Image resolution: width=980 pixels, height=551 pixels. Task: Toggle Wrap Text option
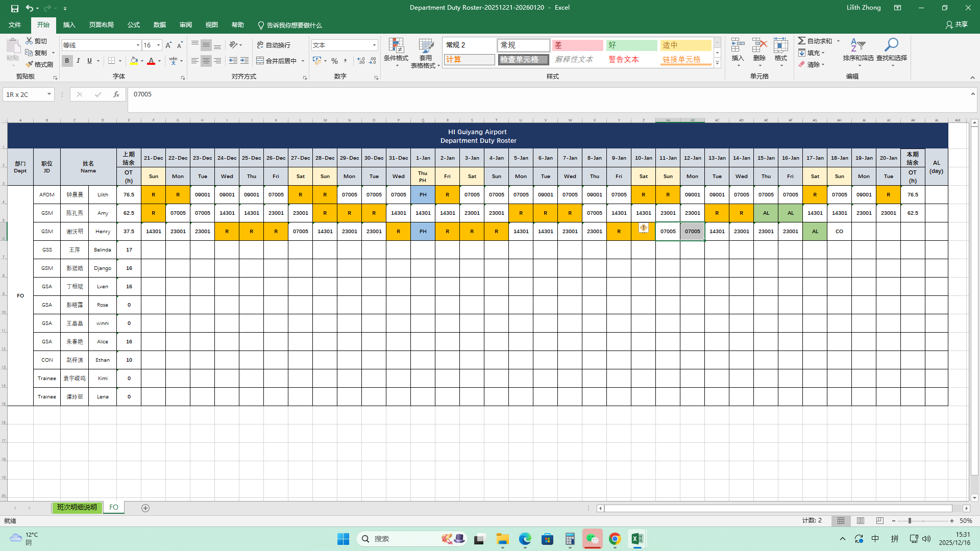[x=274, y=45]
